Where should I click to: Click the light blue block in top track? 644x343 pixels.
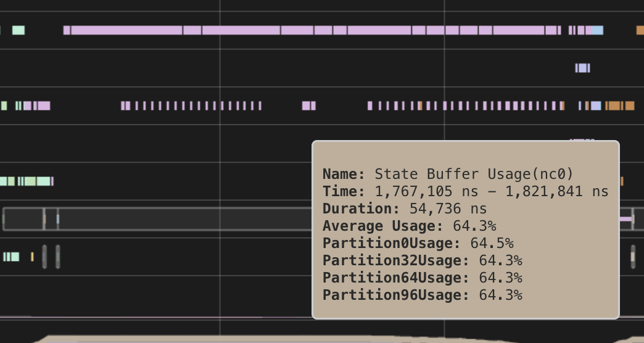click(x=597, y=30)
